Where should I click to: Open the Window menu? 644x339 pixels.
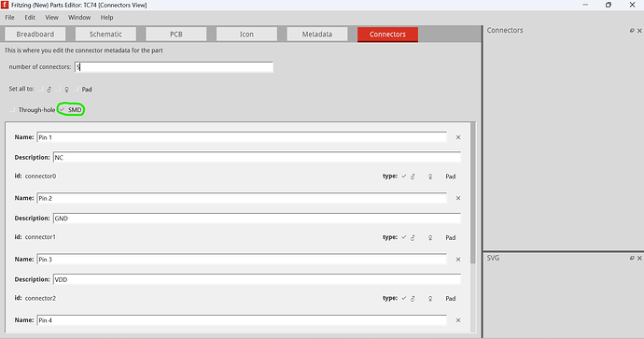79,17
